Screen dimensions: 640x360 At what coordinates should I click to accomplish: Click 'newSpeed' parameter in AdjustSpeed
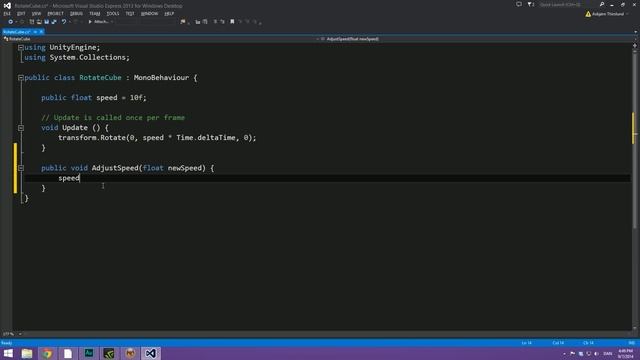click(185, 168)
